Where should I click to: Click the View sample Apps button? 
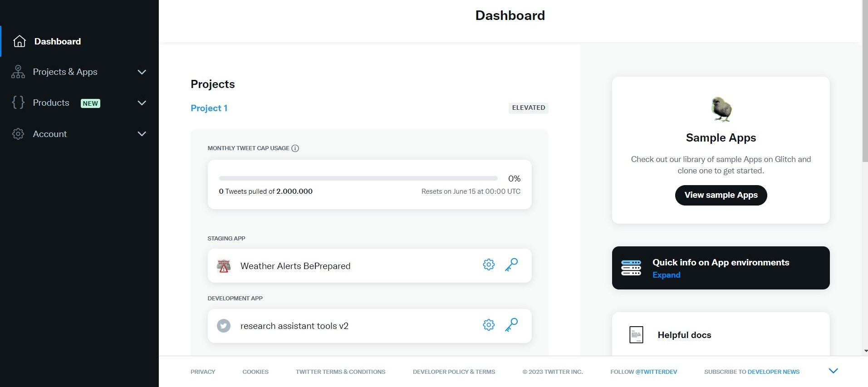[x=721, y=195]
